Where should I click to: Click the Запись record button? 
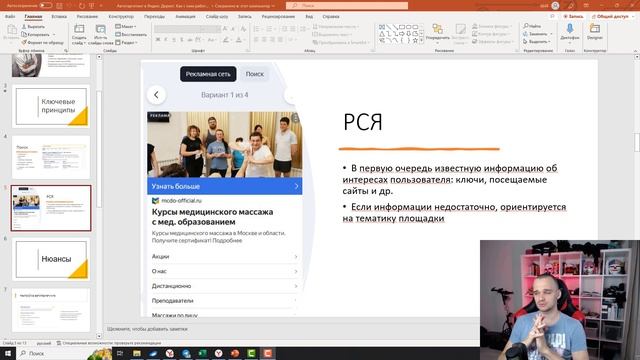pos(573,17)
